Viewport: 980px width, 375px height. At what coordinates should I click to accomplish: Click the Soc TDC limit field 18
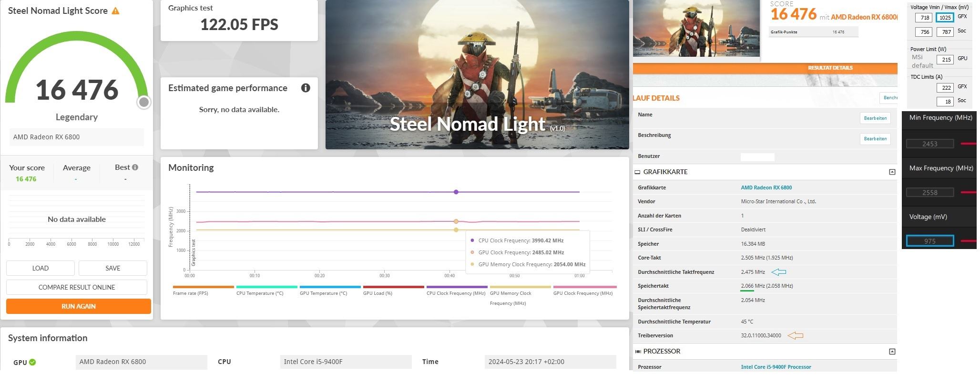point(945,102)
